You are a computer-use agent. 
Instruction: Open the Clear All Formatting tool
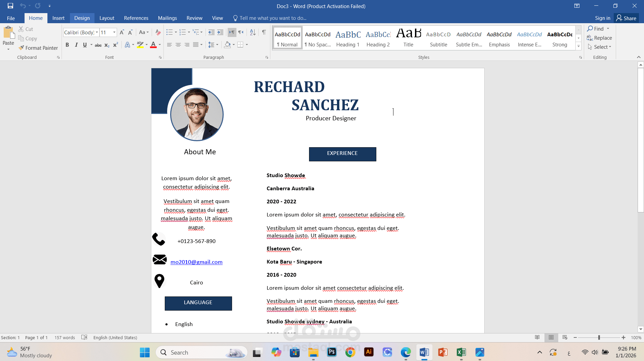[158, 32]
